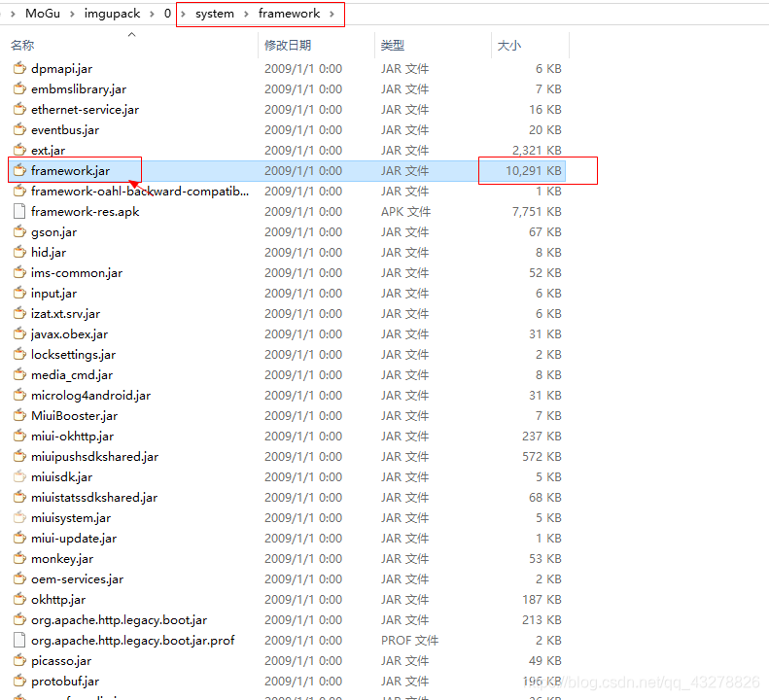Select the miuistatssdkshared.jar file name
The width and height of the screenshot is (769, 700).
[x=94, y=498]
